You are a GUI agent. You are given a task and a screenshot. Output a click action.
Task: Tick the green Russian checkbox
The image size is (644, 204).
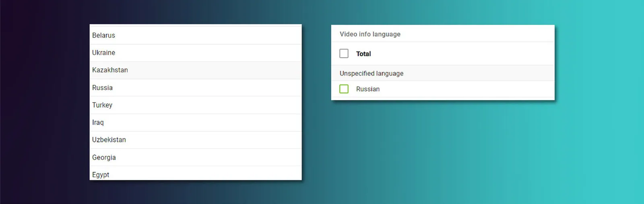click(x=344, y=89)
